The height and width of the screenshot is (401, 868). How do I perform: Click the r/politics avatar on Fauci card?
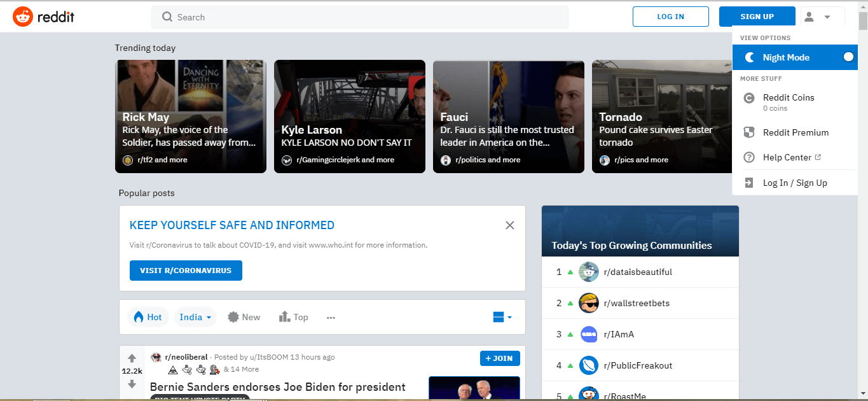pyautogui.click(x=446, y=160)
